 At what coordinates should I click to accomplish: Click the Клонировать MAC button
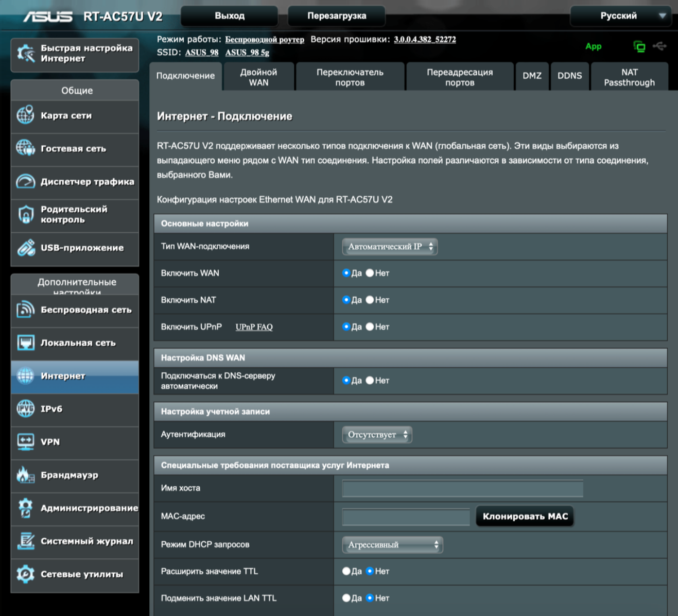[x=525, y=517]
